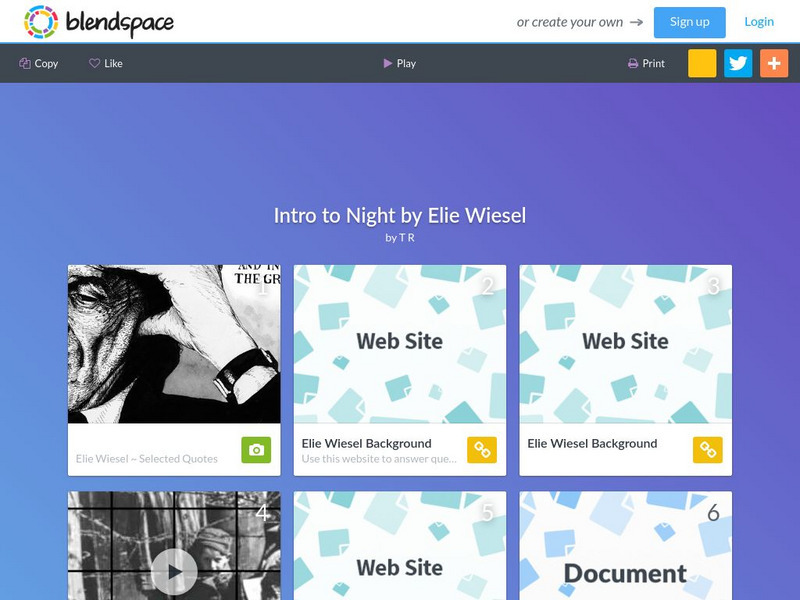
Task: Open Web Site tile number 2
Action: coord(400,344)
